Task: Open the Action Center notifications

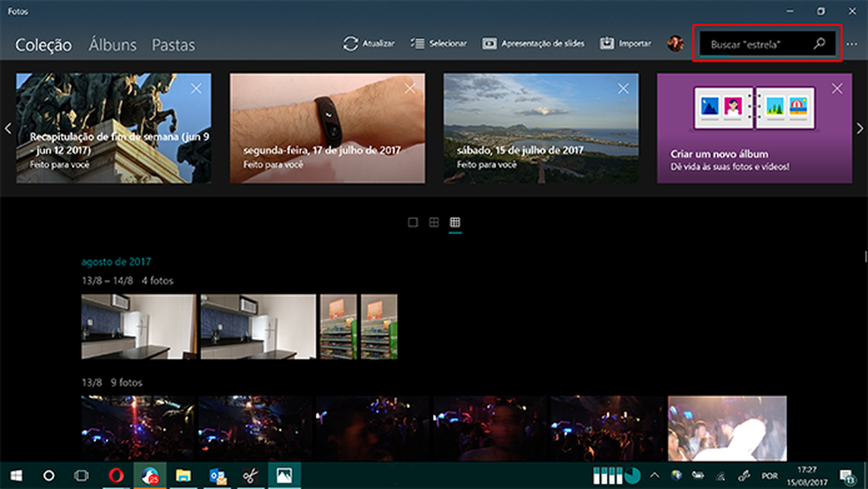Action: pos(847,476)
